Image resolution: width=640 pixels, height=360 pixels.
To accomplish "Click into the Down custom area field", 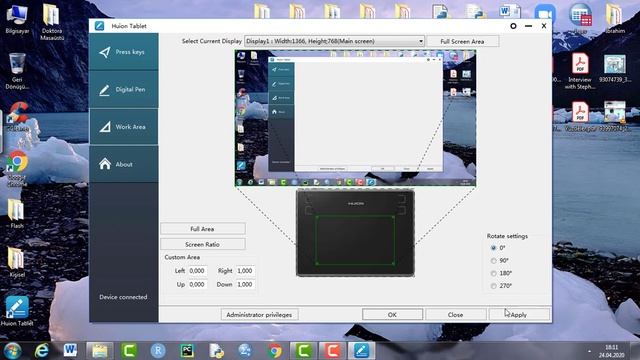I will click(x=245, y=284).
